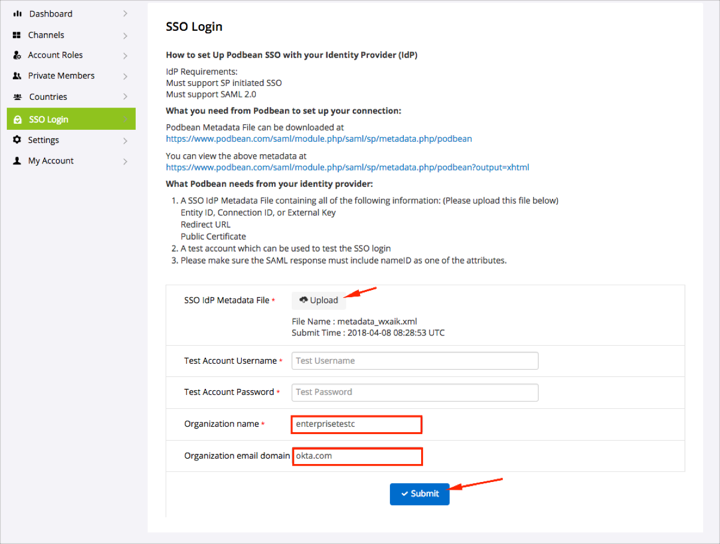Click the SSO Login lock icon
Viewport: 720px width, 544px height.
[x=17, y=120]
